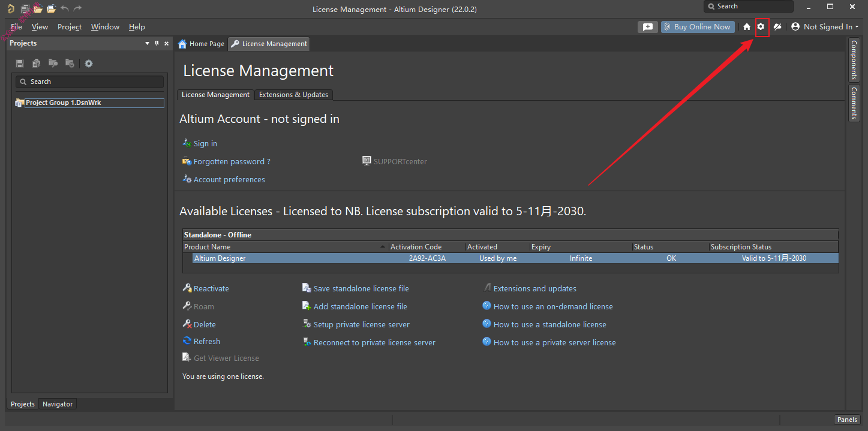The height and width of the screenshot is (431, 868).
Task: Switch to the Navigator panel tab
Action: [58, 404]
